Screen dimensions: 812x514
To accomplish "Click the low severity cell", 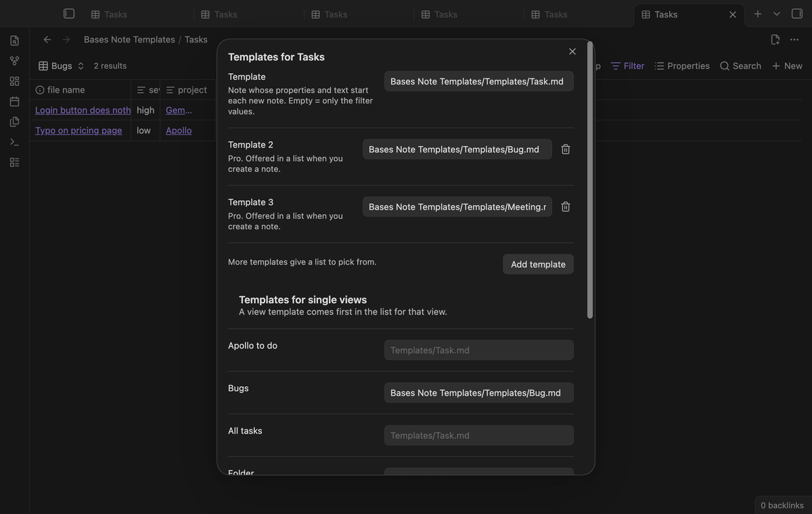I will tap(145, 131).
